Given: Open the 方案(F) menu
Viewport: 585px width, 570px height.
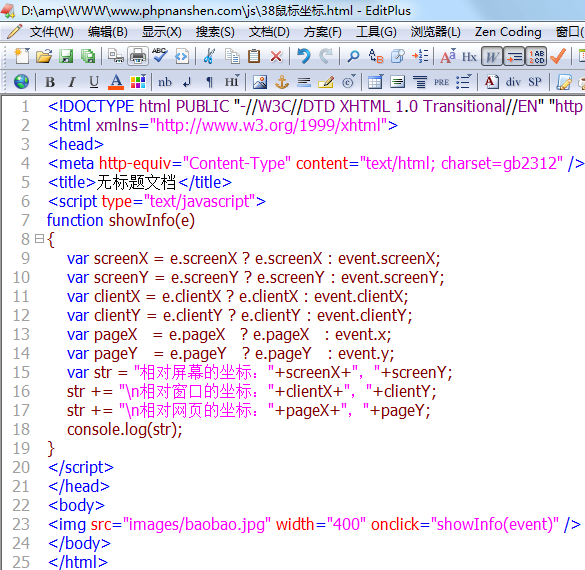Looking at the screenshot, I should (322, 32).
